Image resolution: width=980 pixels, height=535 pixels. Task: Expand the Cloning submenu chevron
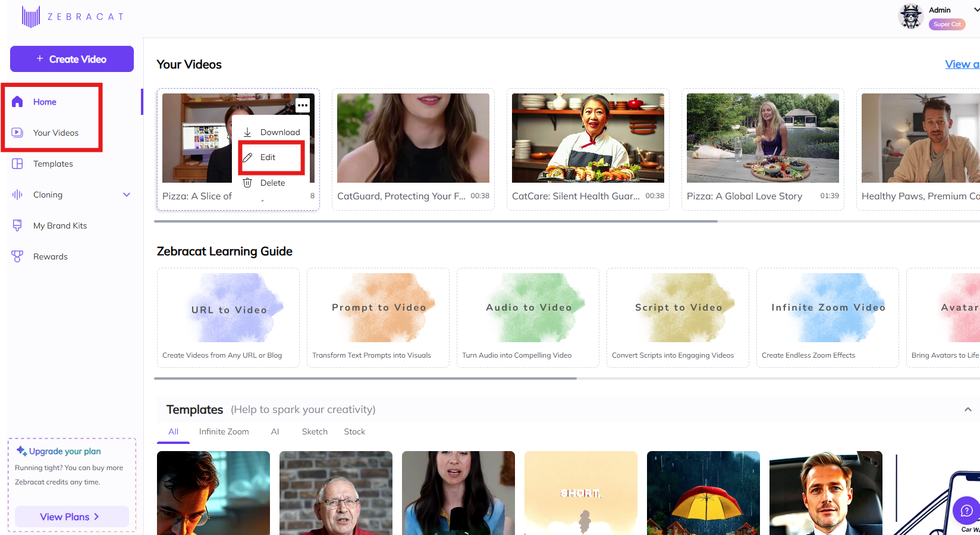click(127, 195)
